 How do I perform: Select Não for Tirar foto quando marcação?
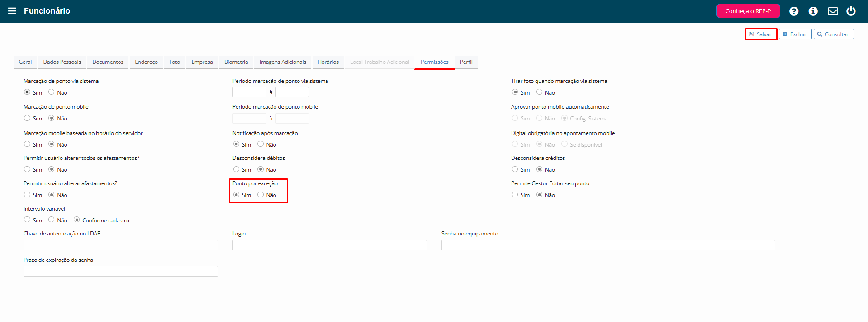[x=539, y=92]
